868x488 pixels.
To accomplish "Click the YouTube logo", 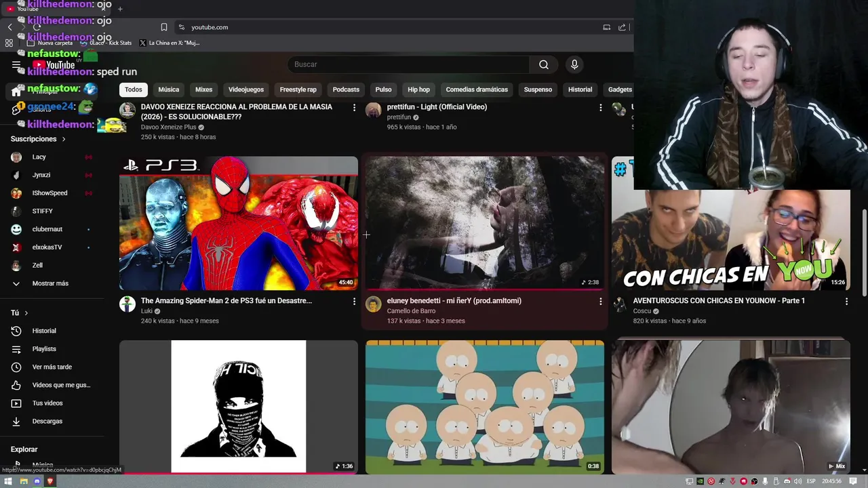I will 54,65.
